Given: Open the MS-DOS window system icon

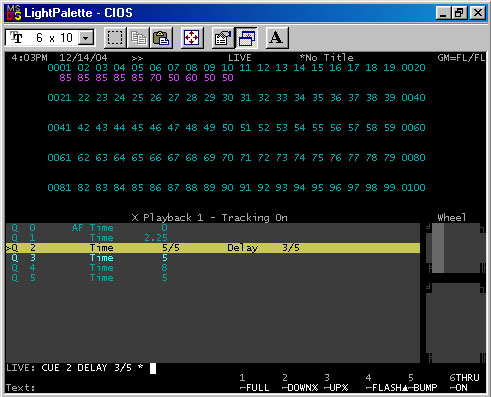Looking at the screenshot, I should point(14,13).
